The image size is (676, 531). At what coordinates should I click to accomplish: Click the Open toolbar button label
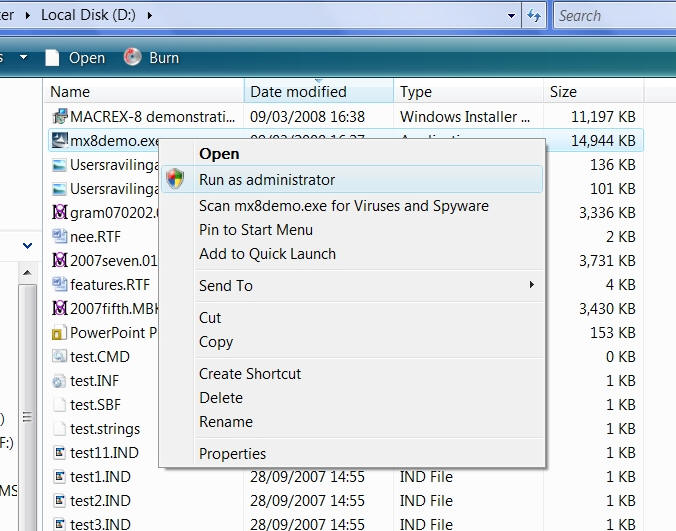[87, 58]
